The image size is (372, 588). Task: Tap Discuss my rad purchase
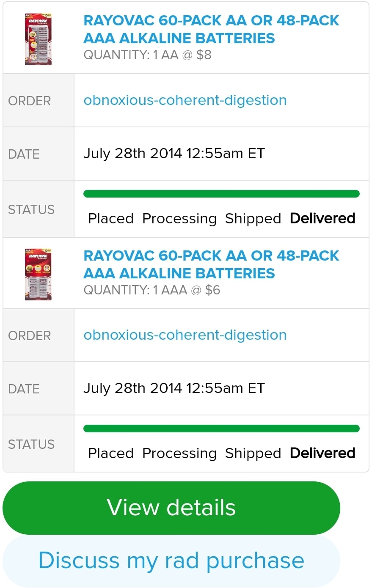tap(171, 561)
